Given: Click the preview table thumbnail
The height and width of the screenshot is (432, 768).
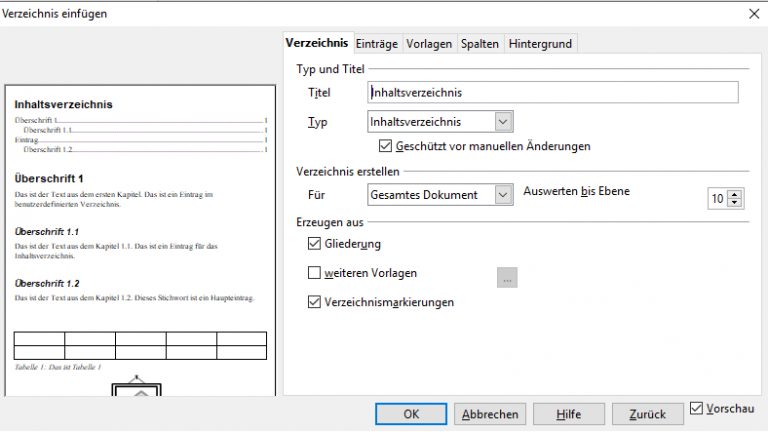Looking at the screenshot, I should pos(140,346).
